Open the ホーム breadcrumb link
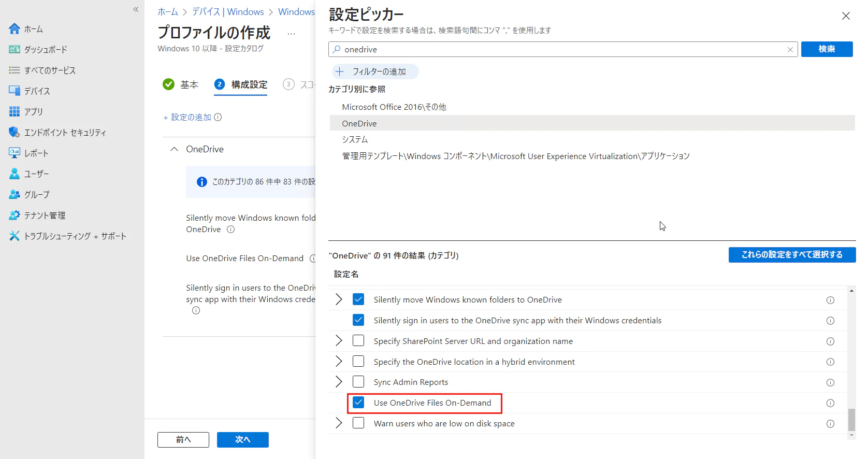 pyautogui.click(x=168, y=12)
